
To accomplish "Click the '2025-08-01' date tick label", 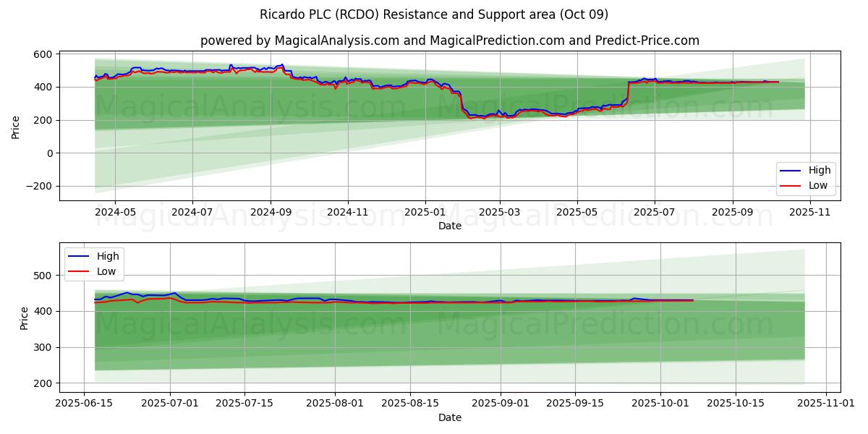I will tap(335, 404).
